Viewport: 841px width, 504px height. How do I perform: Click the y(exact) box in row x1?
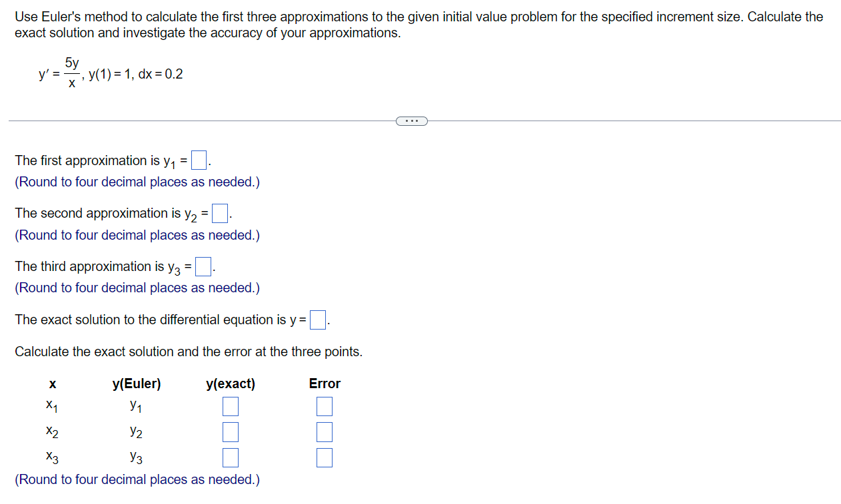230,406
